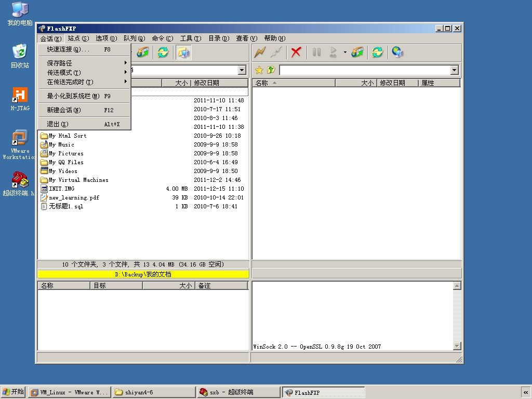Screen dimensions: 532x399
Task: Open the 工具 menu
Action: coord(190,38)
